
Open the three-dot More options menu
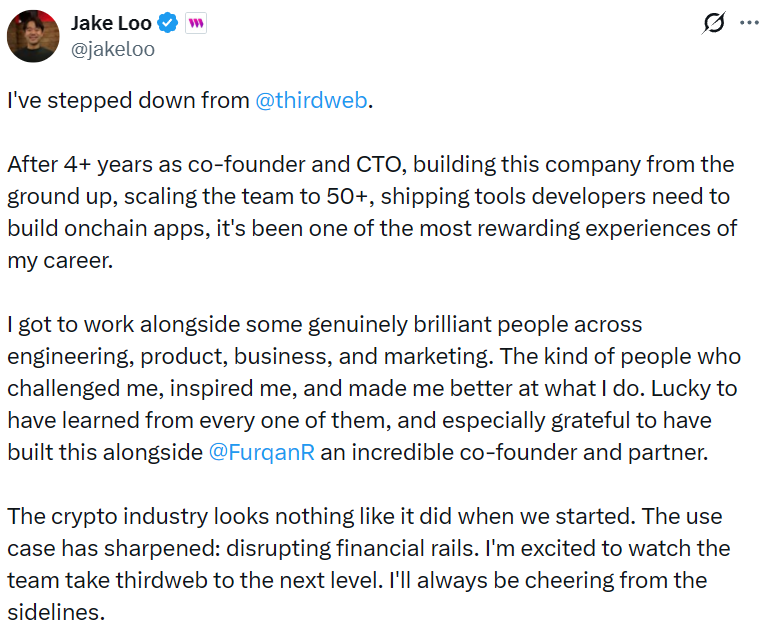(x=748, y=23)
